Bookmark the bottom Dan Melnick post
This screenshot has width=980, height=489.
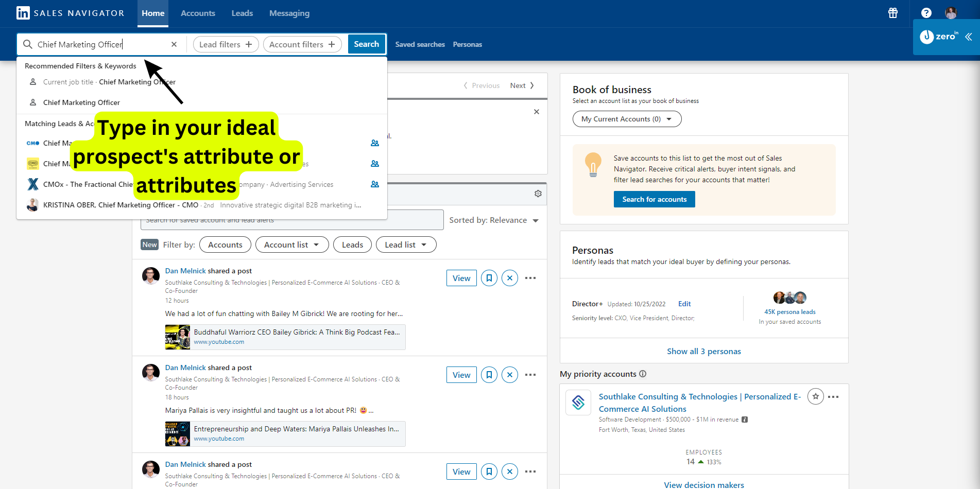point(489,471)
